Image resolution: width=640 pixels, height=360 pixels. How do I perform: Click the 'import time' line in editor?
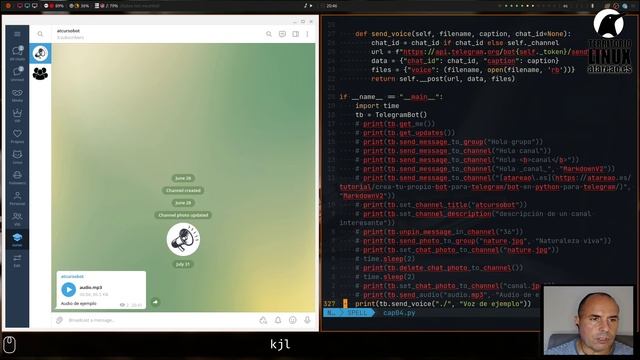(377, 106)
